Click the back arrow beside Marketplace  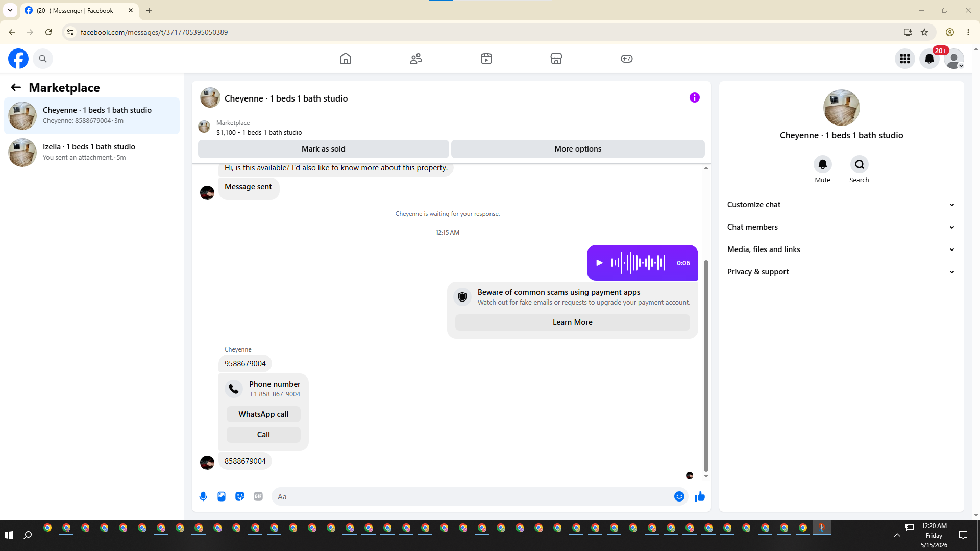point(16,88)
